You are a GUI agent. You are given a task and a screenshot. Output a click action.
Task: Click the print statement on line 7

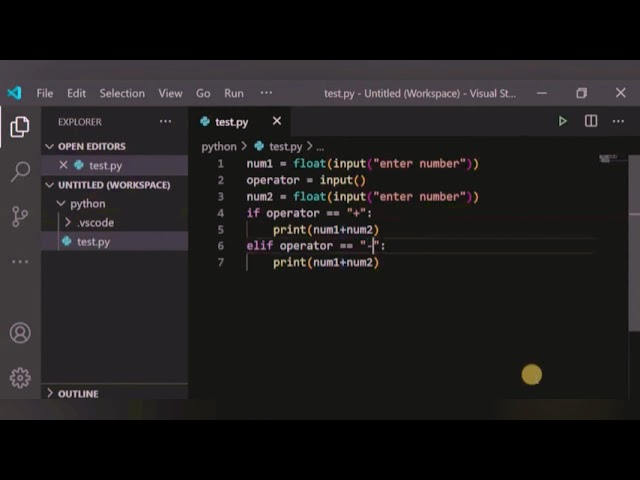click(326, 262)
